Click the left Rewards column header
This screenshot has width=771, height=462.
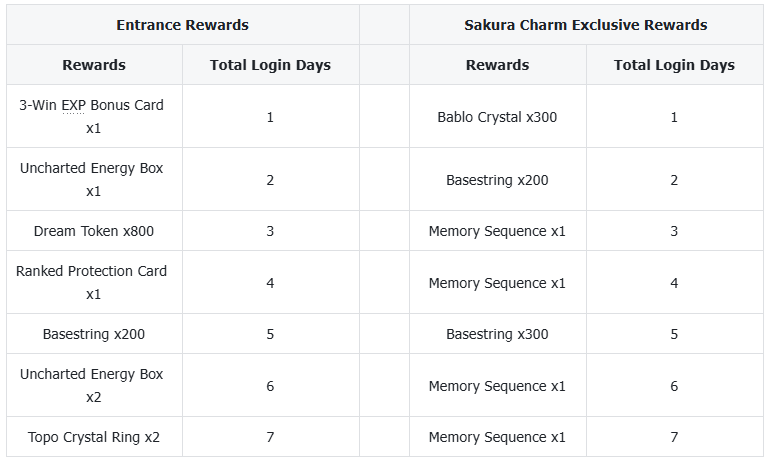(94, 65)
